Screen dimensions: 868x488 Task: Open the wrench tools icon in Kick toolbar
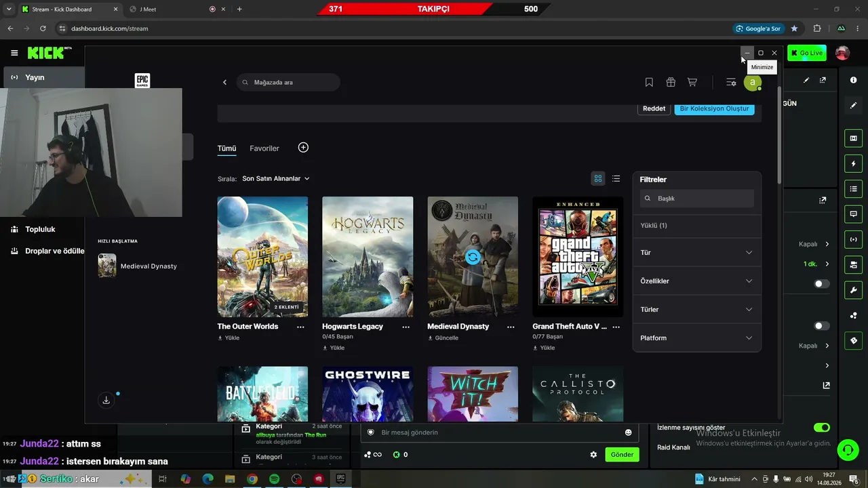click(853, 290)
